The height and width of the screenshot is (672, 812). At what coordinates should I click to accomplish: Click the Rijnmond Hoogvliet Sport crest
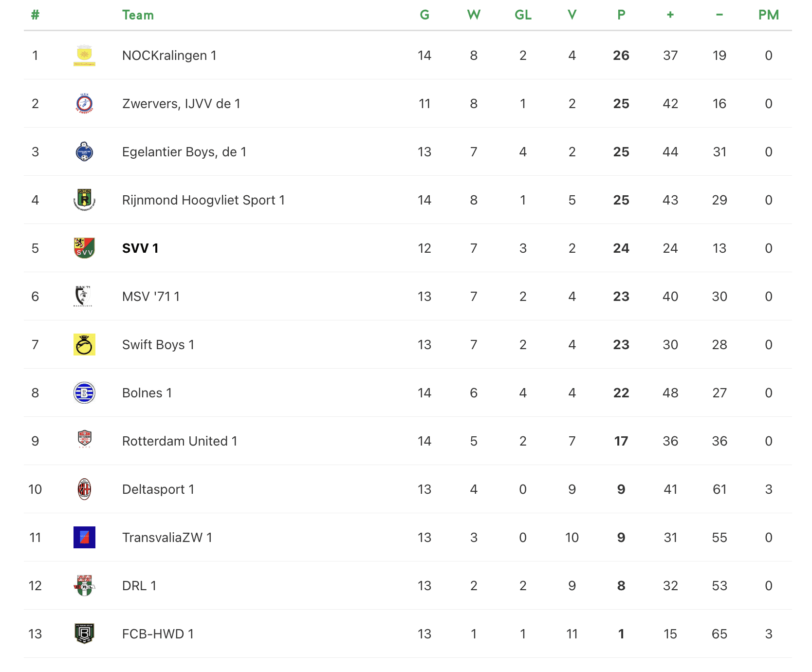pyautogui.click(x=84, y=200)
